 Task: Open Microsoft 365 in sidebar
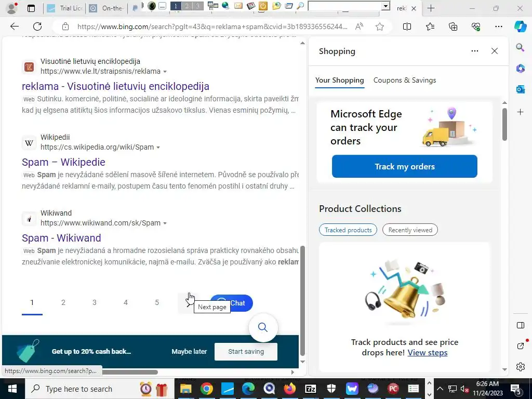coord(520,69)
